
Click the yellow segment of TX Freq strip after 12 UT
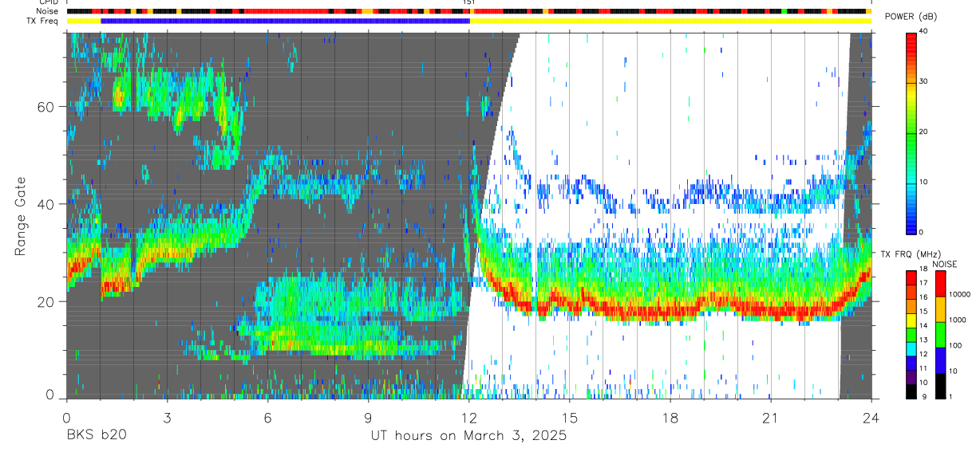[670, 22]
